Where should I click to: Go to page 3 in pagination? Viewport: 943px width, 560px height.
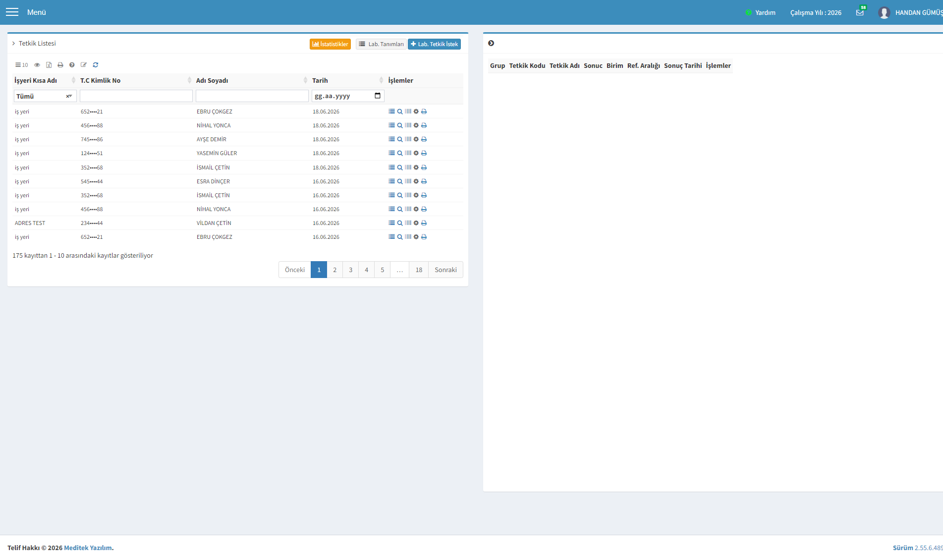point(351,270)
